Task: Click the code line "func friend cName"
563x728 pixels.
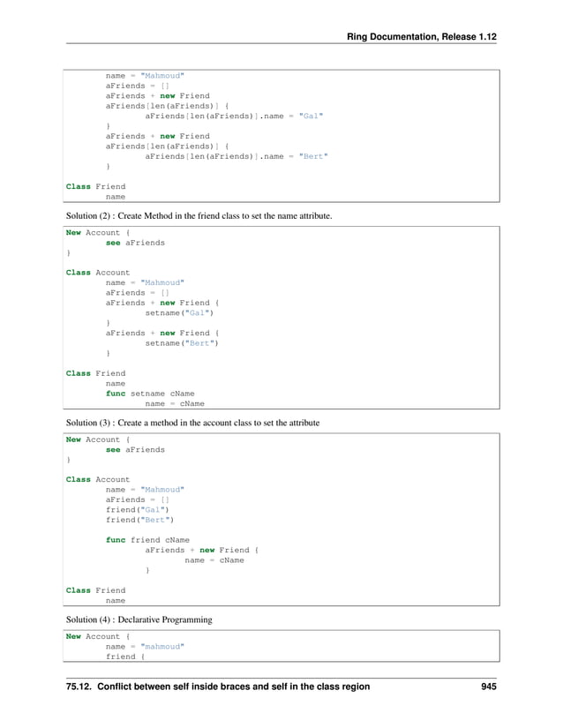Action: click(x=147, y=540)
